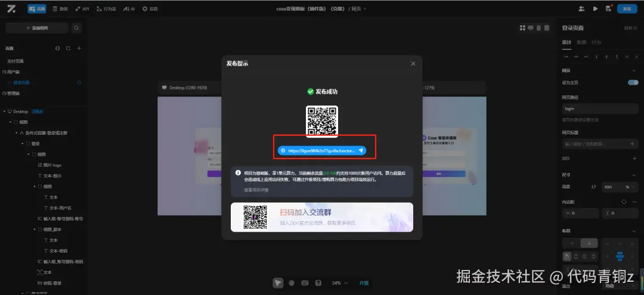Viewport: 644px width, 295px height.
Task: Select 输入框_账号登陆-密码 in tree
Action: 60,262
